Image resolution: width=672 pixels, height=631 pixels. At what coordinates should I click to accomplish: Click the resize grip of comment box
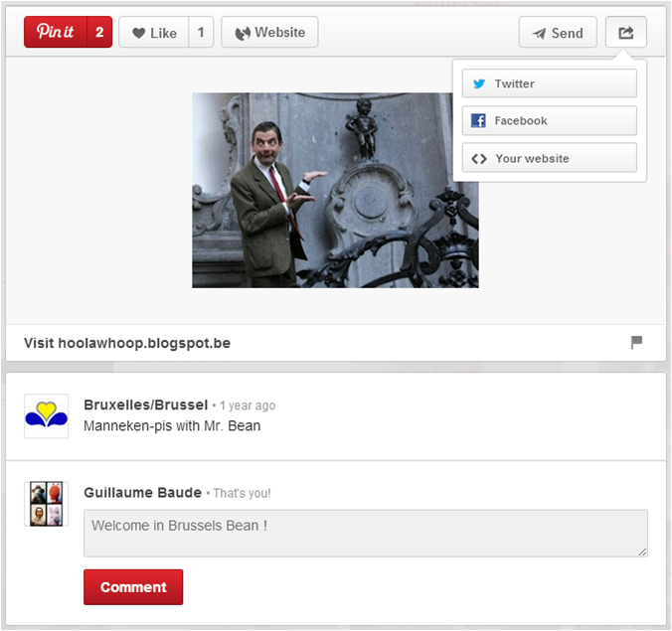[x=642, y=552]
